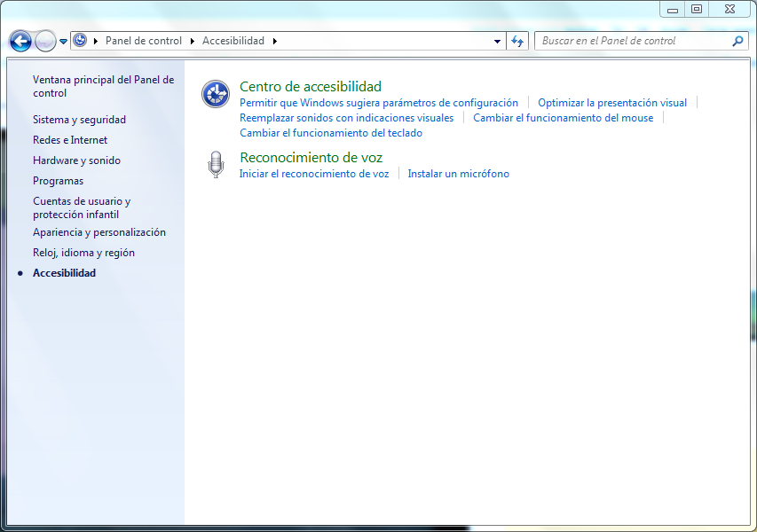Open Optimizar la presentación visual

tap(612, 103)
